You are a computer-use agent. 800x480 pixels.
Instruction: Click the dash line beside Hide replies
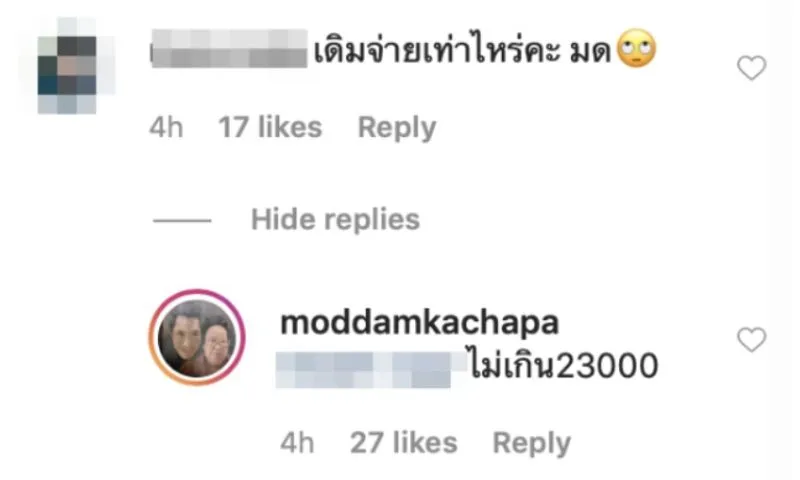[182, 220]
